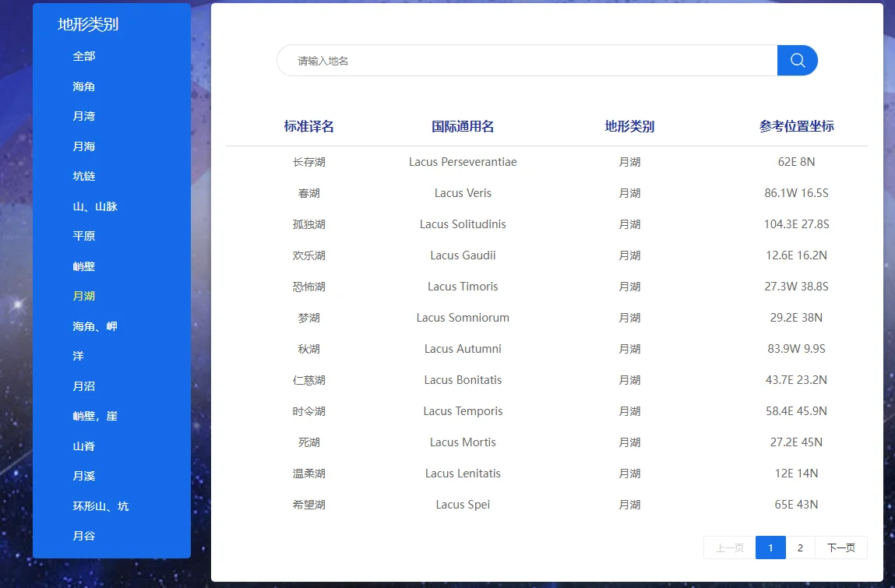Select 山脊 from terrain list
This screenshot has height=588, width=895.
tap(84, 446)
